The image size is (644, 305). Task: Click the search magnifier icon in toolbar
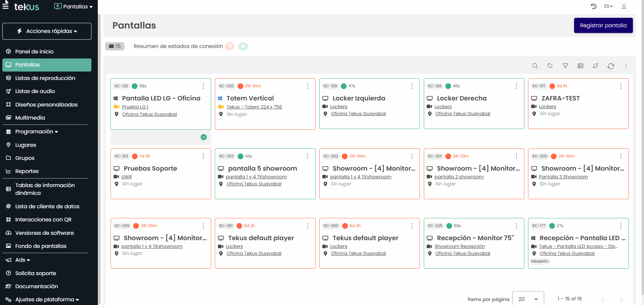click(535, 66)
